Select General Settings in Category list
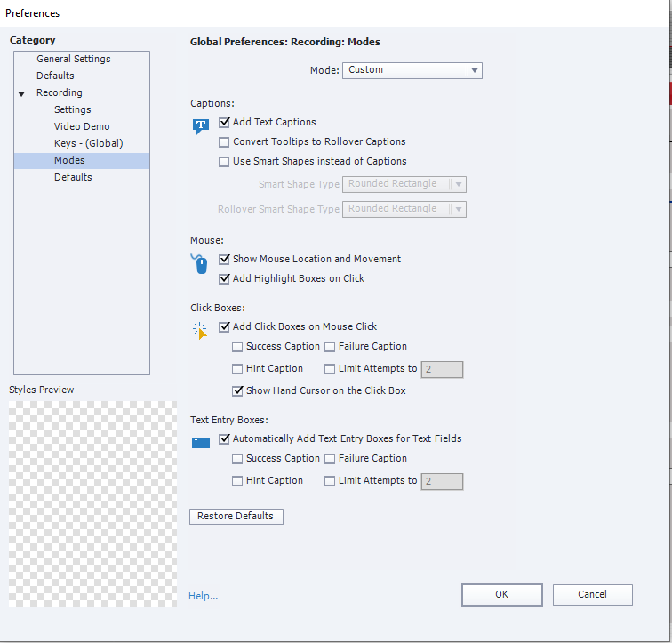Viewport: 672px width, 643px height. (74, 60)
